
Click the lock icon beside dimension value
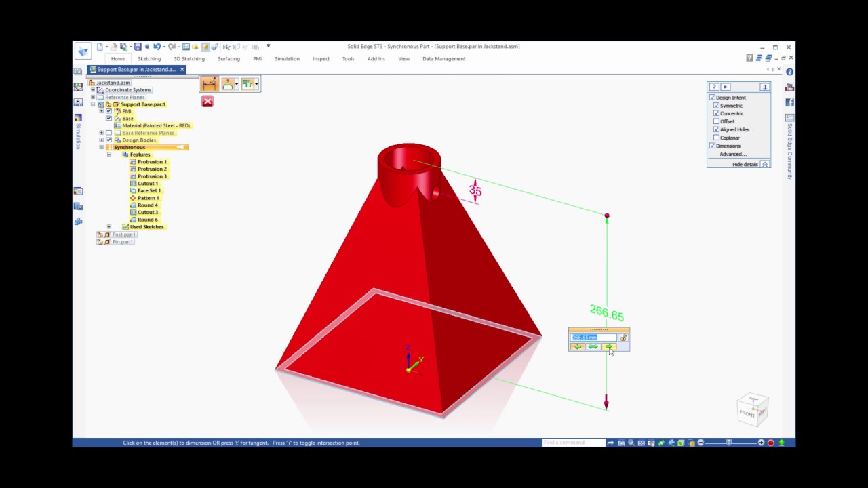tap(623, 338)
